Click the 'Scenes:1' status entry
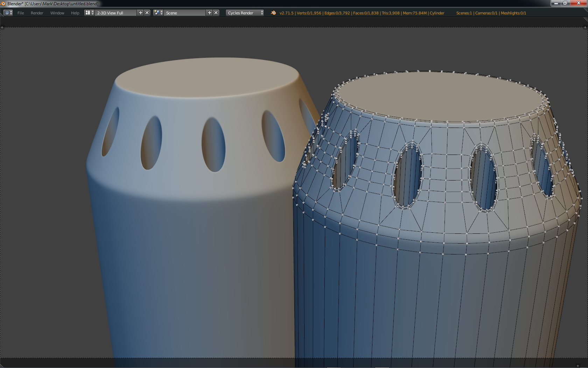 click(x=464, y=13)
